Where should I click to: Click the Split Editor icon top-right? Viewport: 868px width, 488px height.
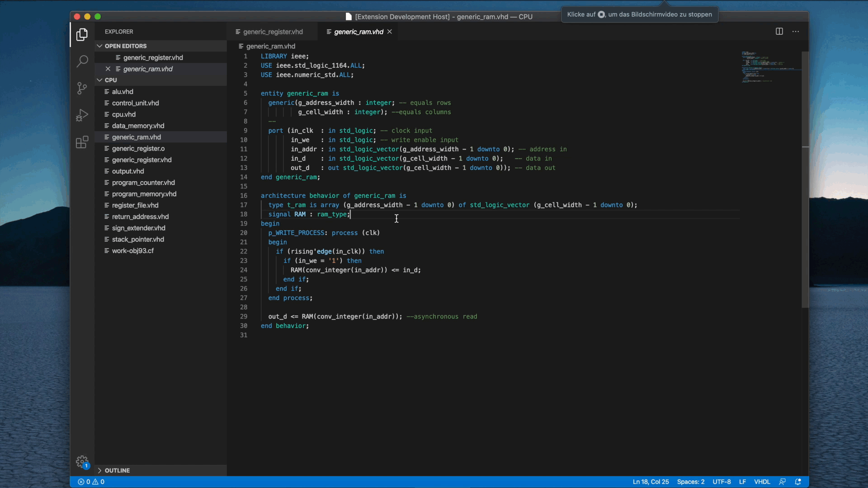coord(779,31)
